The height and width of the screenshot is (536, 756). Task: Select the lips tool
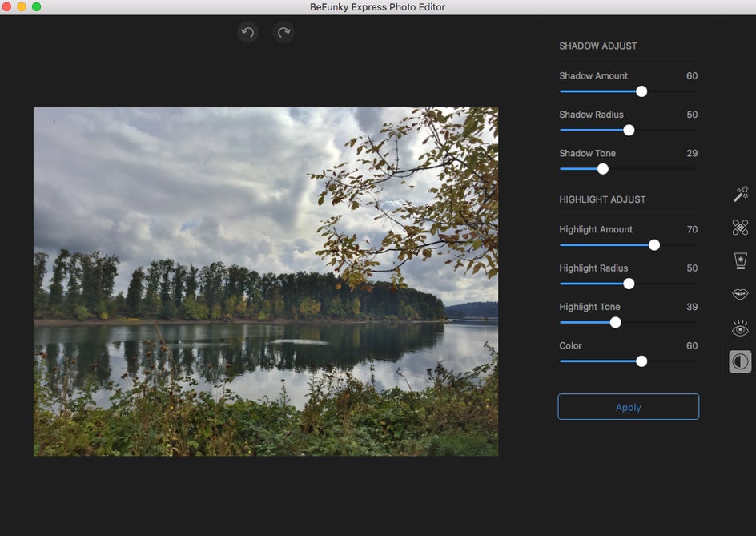(x=740, y=294)
